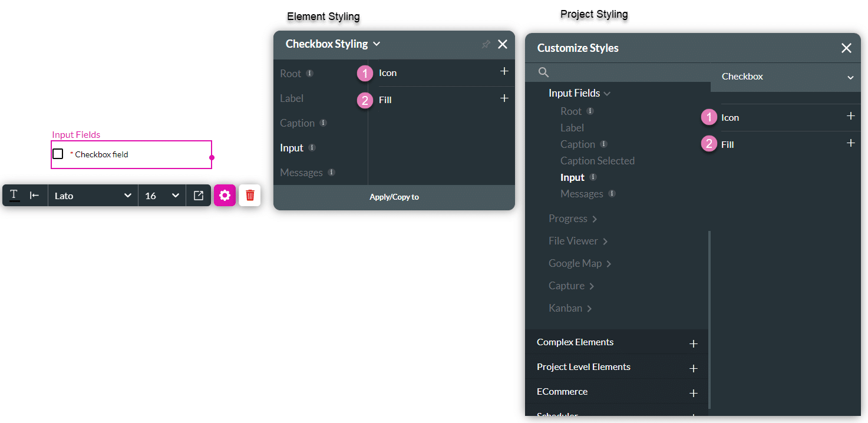The image size is (868, 423).
Task: Tick the Checkbox field on the canvas
Action: click(x=57, y=153)
